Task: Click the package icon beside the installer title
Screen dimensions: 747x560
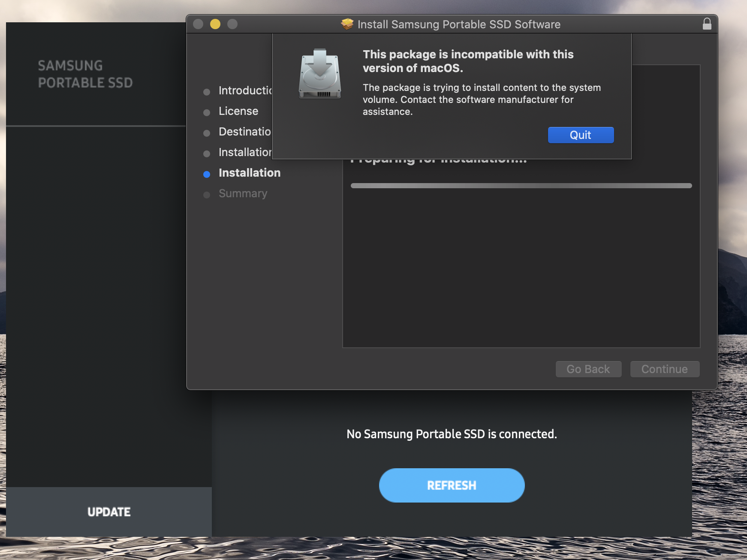Action: 347,24
